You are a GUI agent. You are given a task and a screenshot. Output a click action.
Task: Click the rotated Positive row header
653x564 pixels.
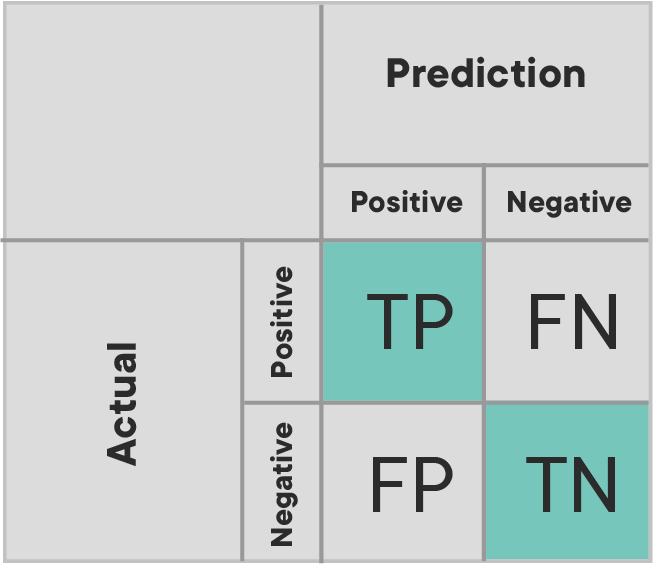click(282, 322)
